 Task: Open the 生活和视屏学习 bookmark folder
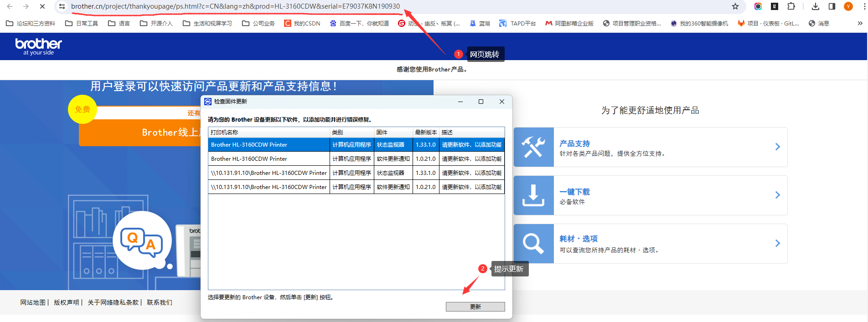pyautogui.click(x=207, y=23)
